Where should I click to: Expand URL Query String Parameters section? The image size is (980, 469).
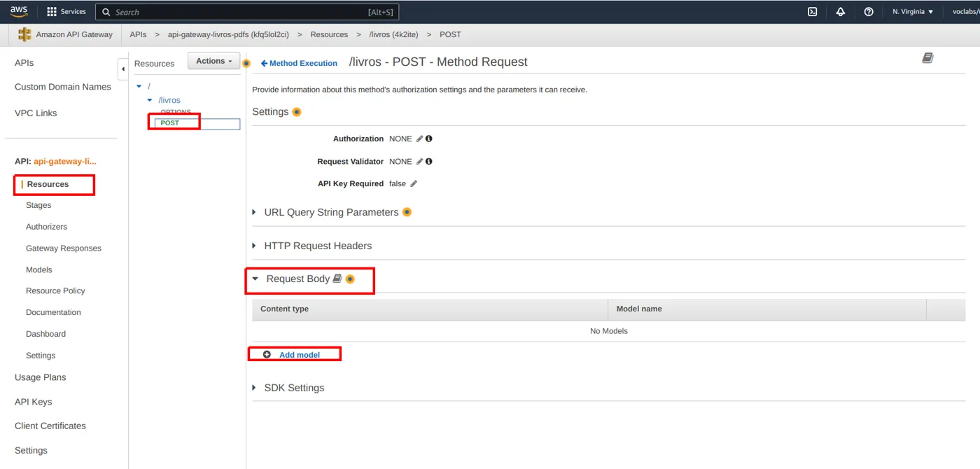coord(254,212)
